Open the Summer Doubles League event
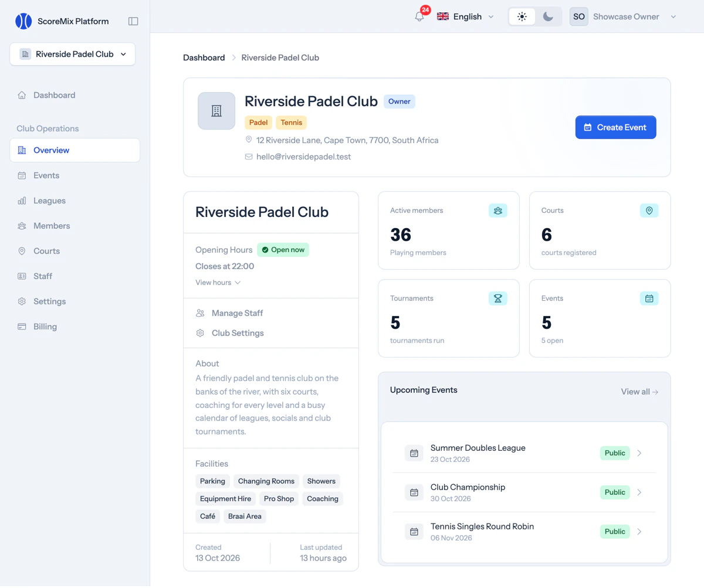The image size is (704, 588). point(524,453)
